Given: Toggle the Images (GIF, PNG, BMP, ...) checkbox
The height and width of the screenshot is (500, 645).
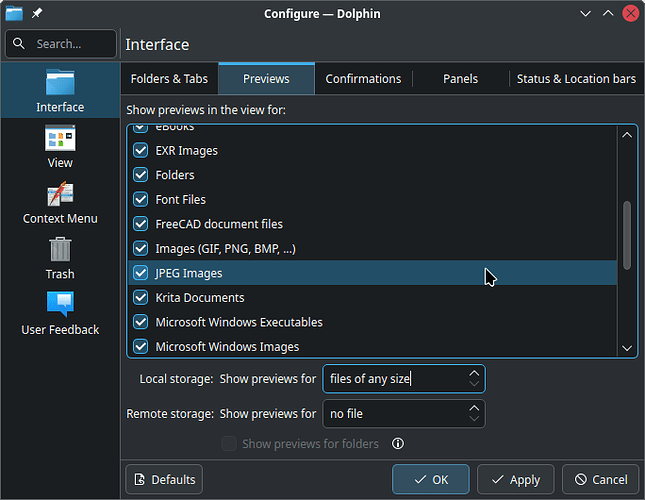Looking at the screenshot, I should pyautogui.click(x=141, y=248).
